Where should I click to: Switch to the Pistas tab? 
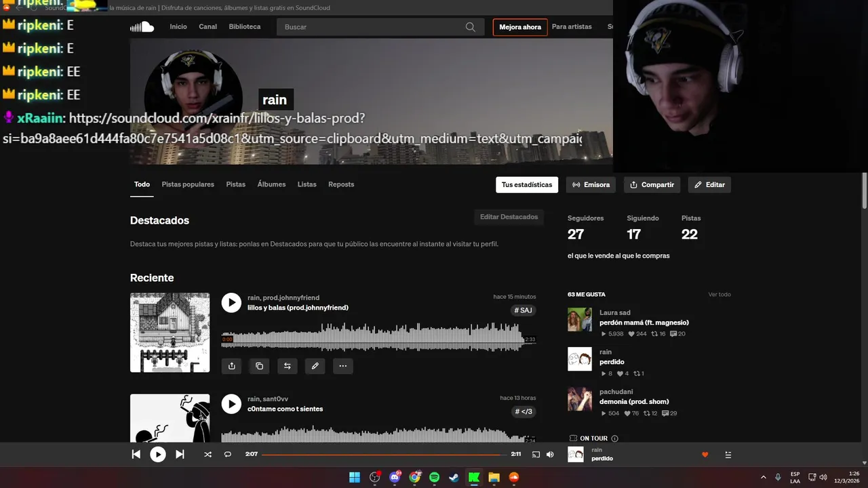[x=236, y=184]
